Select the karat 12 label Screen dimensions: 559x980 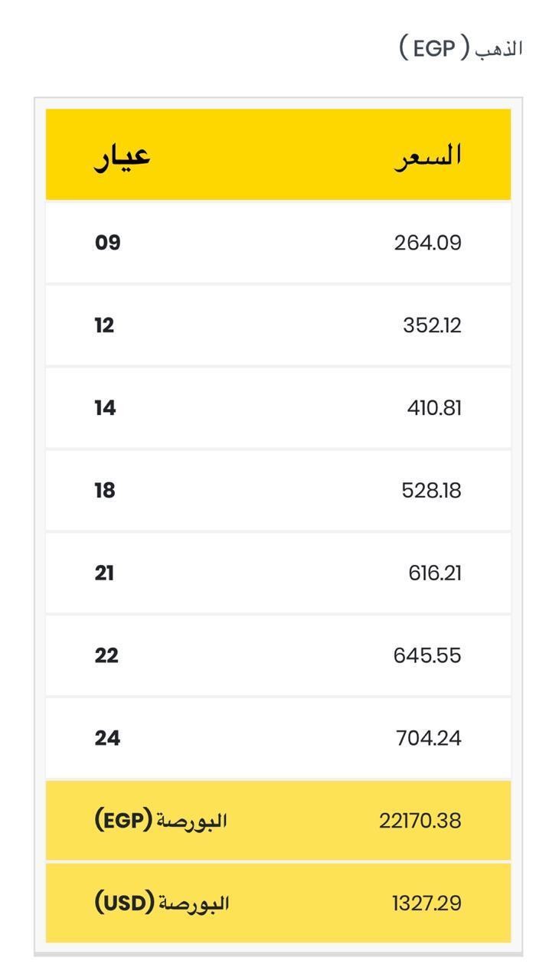tap(105, 325)
